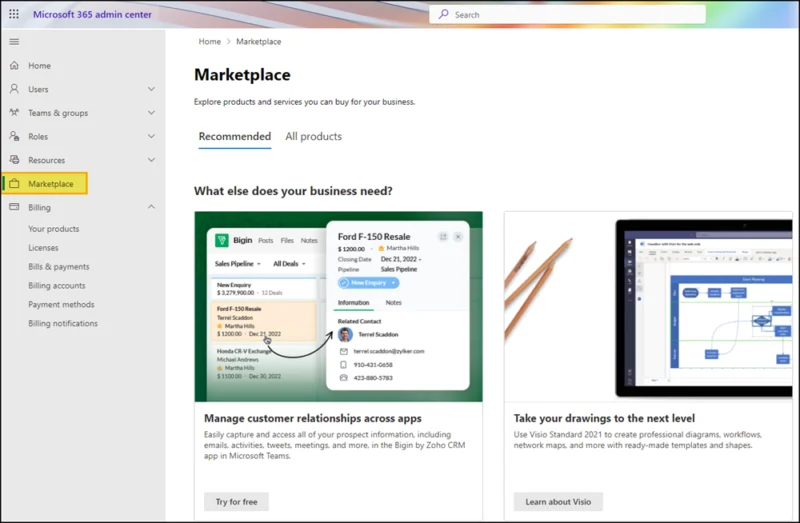Click the Home breadcrumb link
The height and width of the screenshot is (523, 800).
tap(210, 41)
